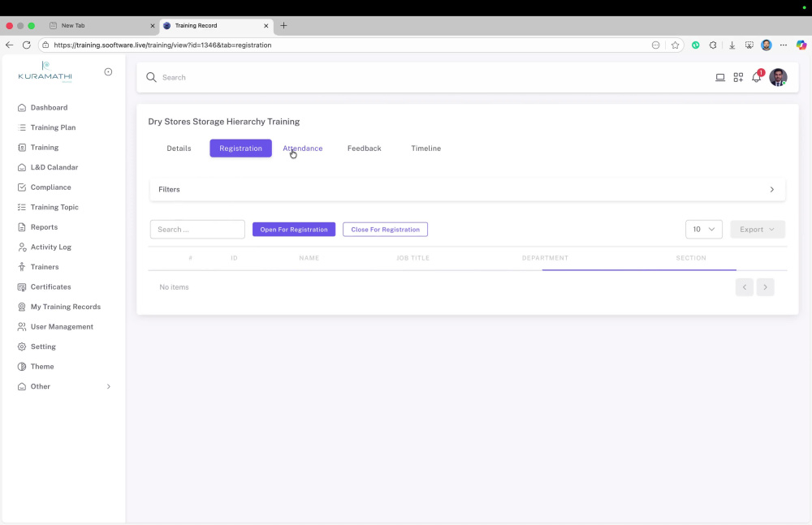Switch to Attendance tab

click(x=302, y=148)
